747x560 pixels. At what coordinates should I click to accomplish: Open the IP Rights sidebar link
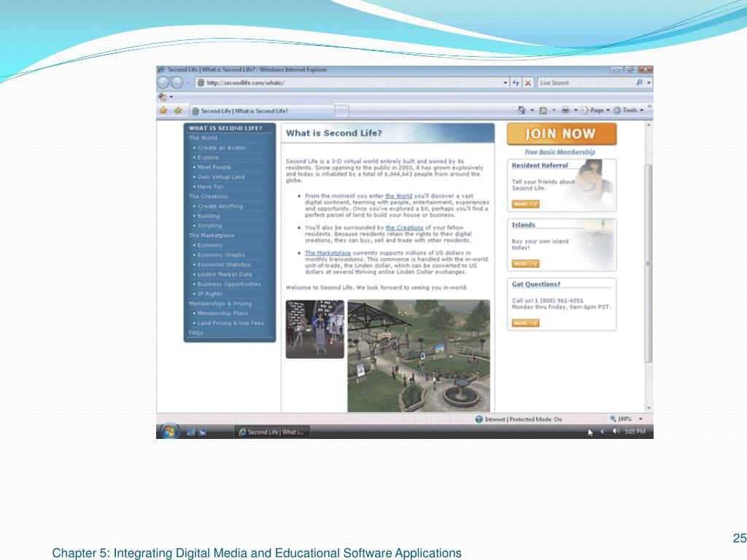(x=209, y=294)
